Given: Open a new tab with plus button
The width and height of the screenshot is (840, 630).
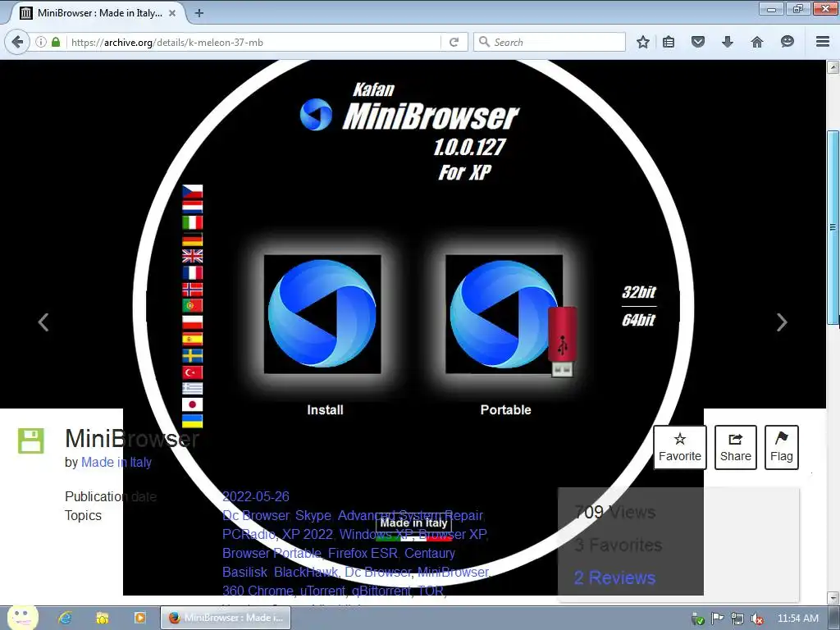Looking at the screenshot, I should pyautogui.click(x=199, y=13).
